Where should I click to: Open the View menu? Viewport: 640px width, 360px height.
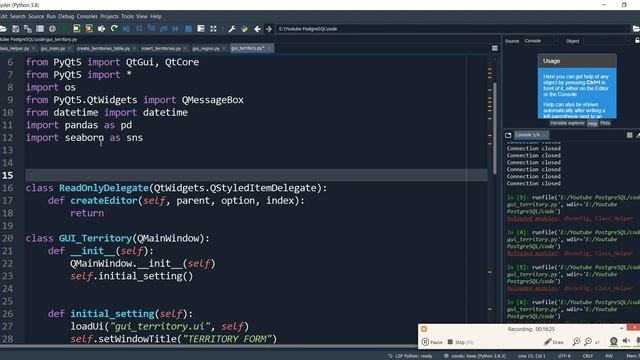[x=142, y=16]
